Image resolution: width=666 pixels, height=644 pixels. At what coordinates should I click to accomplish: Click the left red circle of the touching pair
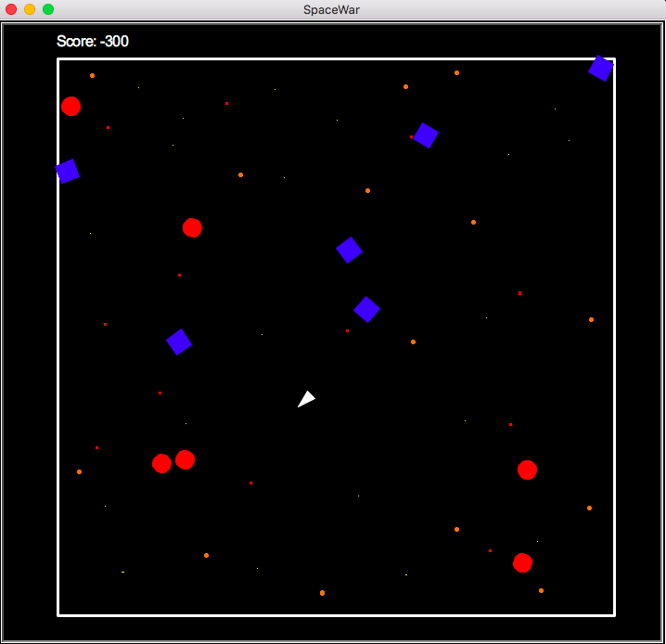[161, 463]
